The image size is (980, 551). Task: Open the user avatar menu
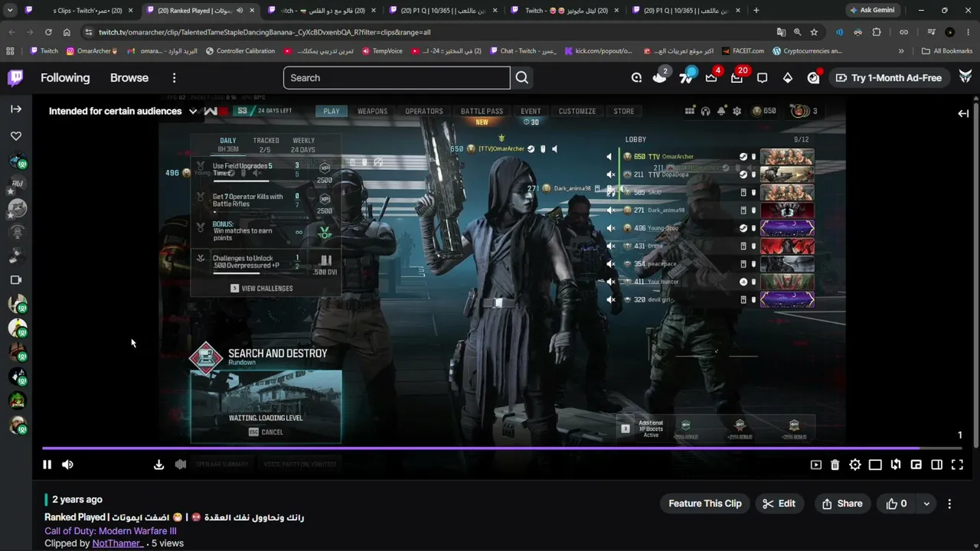tap(965, 77)
